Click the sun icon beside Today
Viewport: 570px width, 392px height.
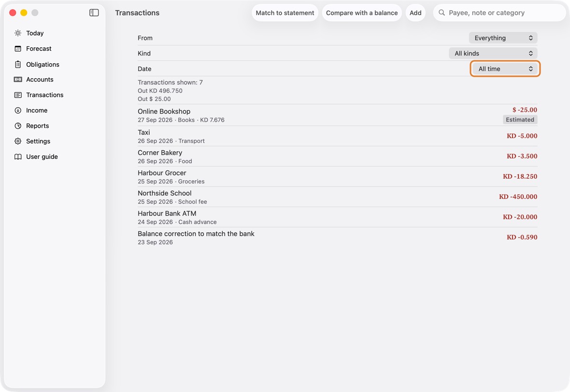pos(18,33)
